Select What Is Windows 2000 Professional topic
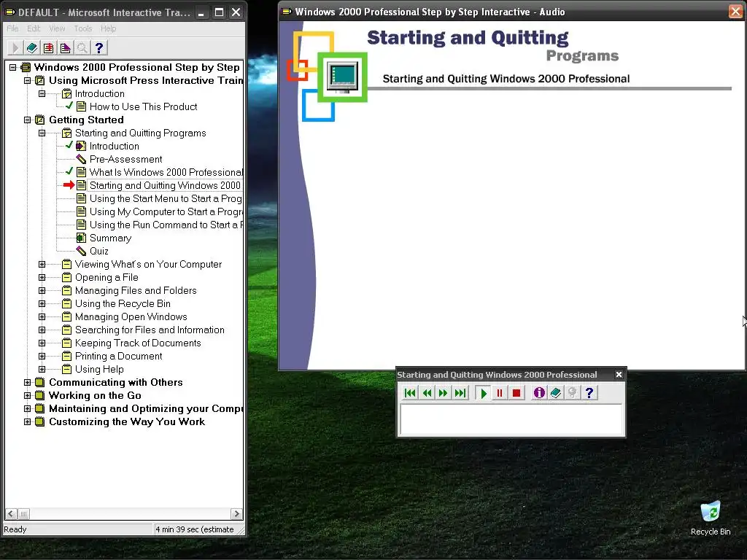 [x=166, y=172]
